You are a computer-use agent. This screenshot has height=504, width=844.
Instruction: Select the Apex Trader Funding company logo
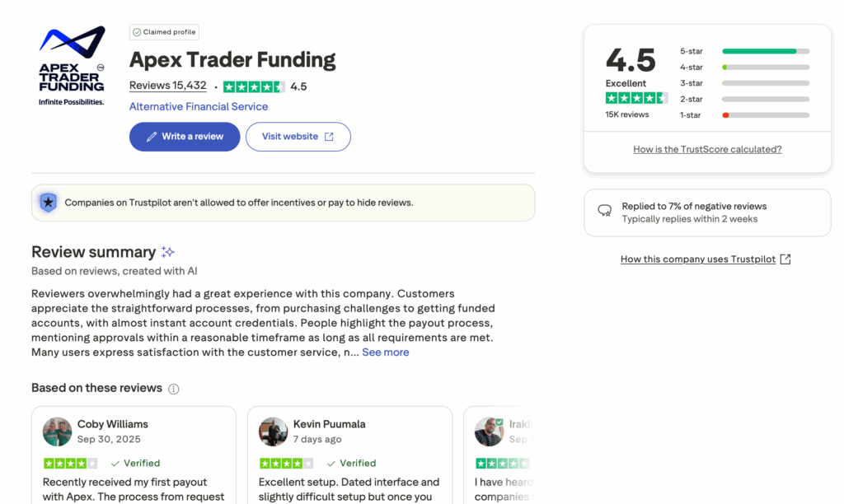pyautogui.click(x=71, y=62)
